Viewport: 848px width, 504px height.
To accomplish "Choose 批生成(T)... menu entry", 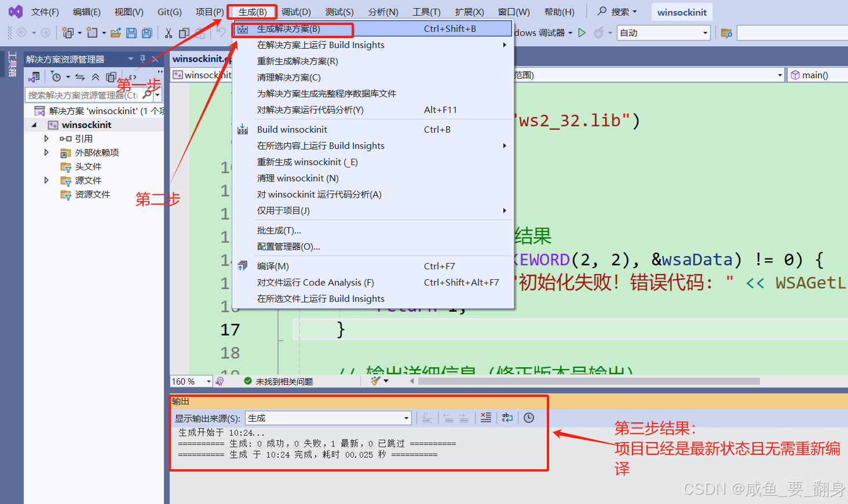I will coord(372,230).
